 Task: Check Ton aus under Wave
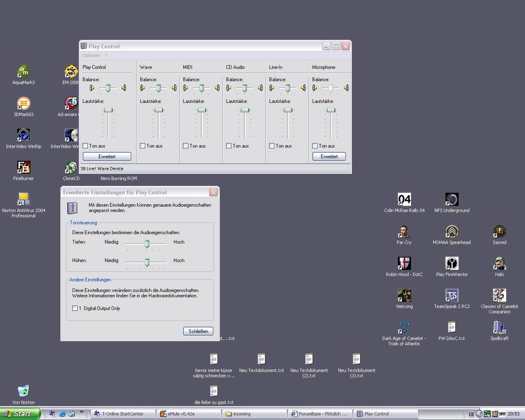142,146
